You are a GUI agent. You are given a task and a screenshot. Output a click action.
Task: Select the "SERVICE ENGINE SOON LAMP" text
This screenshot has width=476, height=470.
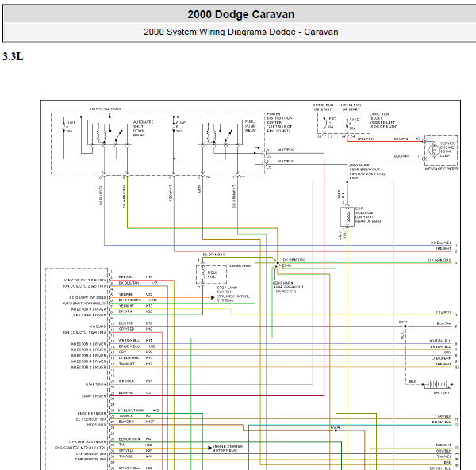tap(447, 149)
